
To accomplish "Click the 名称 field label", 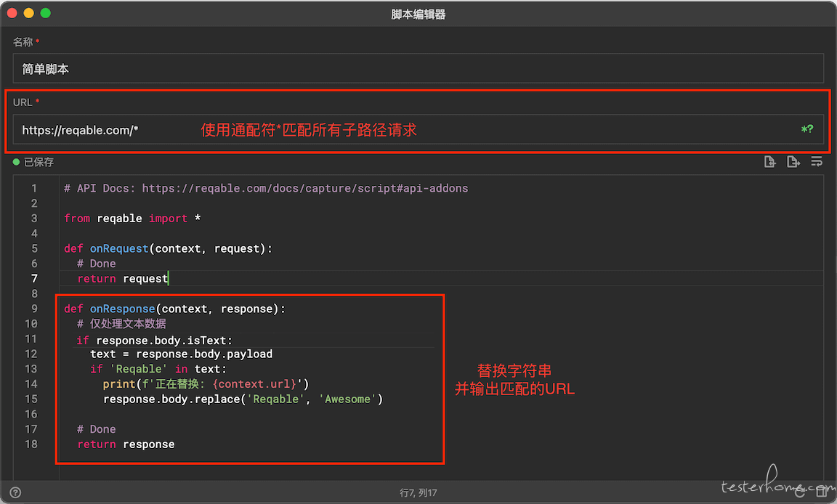I will (x=23, y=41).
